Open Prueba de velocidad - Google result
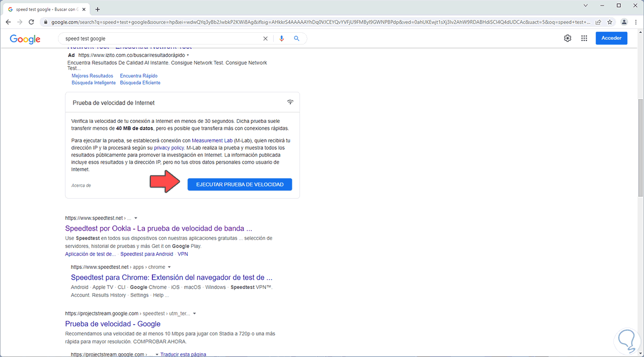Viewport: 644px width, 357px height. pos(113,324)
